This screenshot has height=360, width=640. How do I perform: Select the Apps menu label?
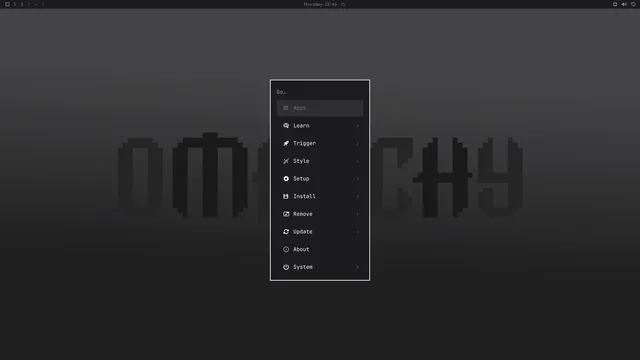tap(299, 108)
